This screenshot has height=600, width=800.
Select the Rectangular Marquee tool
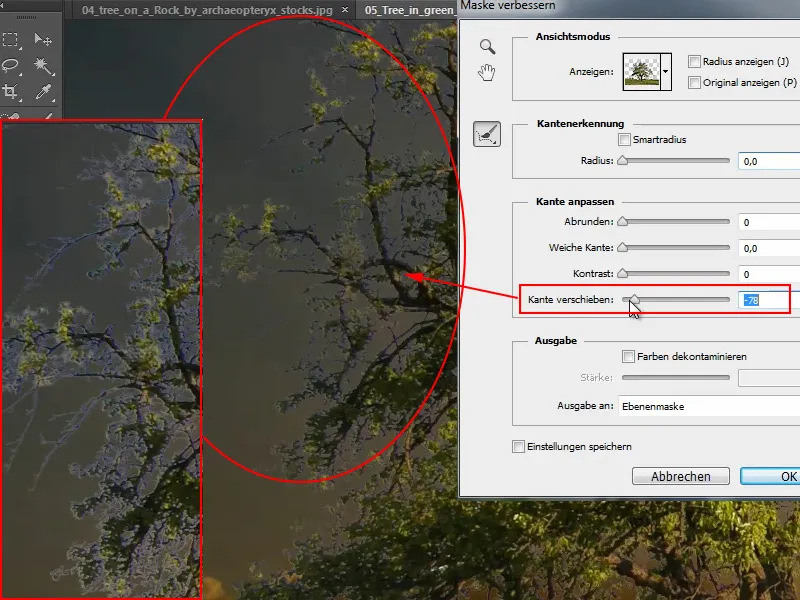click(x=10, y=40)
